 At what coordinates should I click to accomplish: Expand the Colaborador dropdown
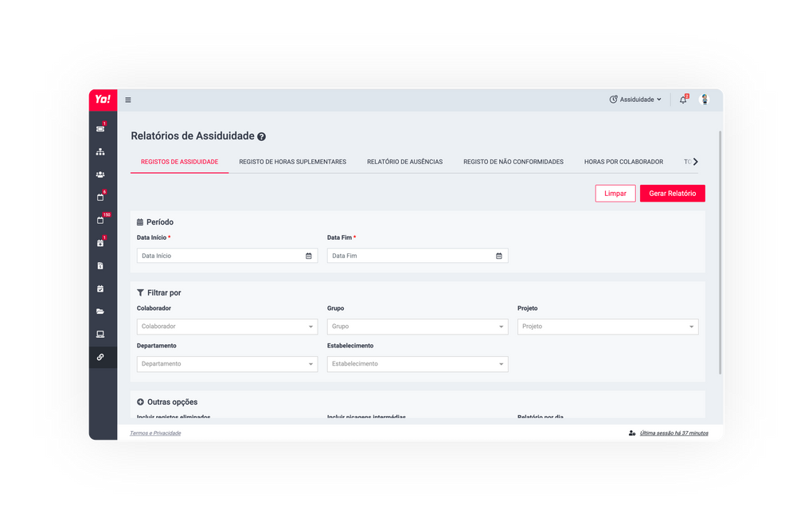pos(227,327)
